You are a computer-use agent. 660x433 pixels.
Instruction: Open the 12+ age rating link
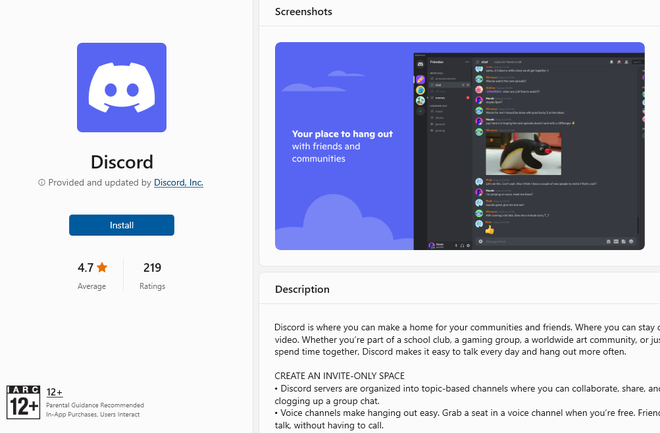click(54, 392)
